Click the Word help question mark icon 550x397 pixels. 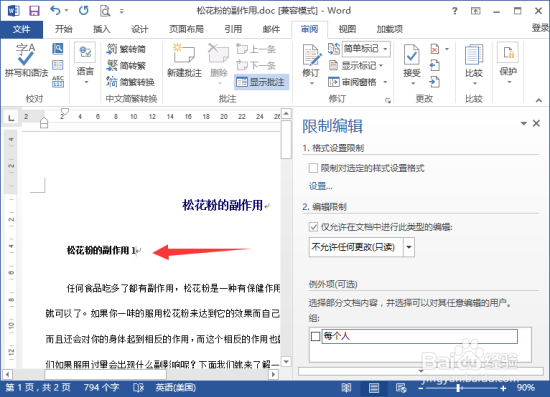click(455, 11)
